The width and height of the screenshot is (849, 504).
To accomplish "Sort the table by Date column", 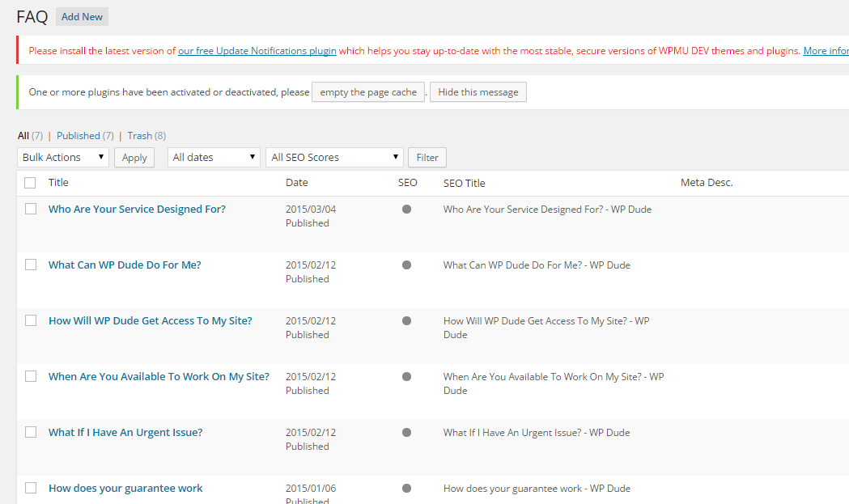I will coord(297,183).
